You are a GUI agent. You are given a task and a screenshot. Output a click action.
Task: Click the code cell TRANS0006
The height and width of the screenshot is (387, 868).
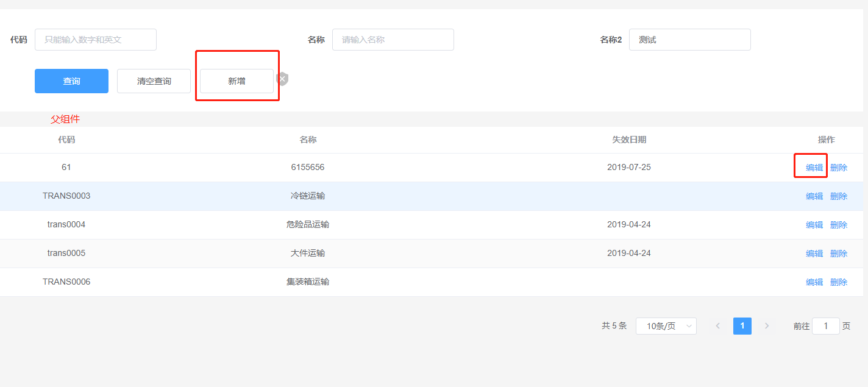tap(66, 282)
